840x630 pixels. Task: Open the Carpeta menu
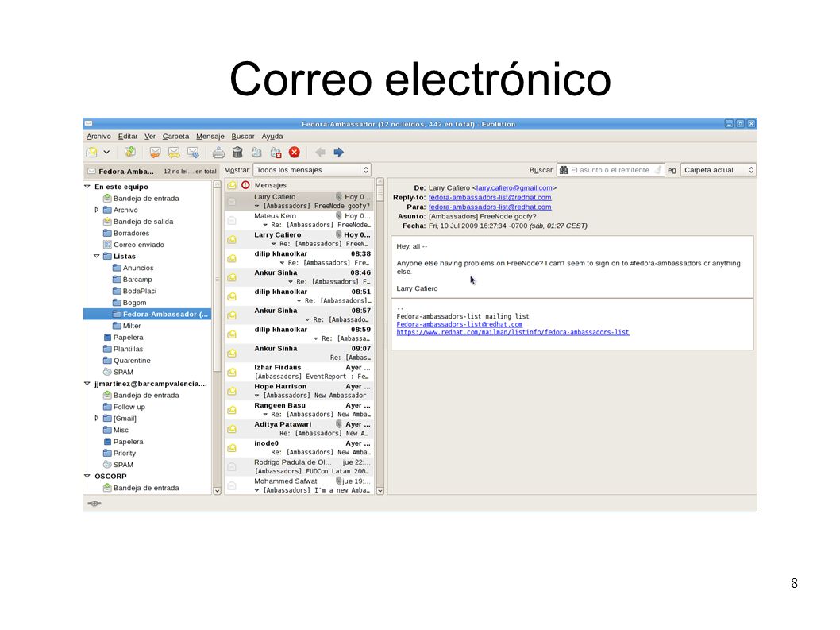tap(175, 136)
